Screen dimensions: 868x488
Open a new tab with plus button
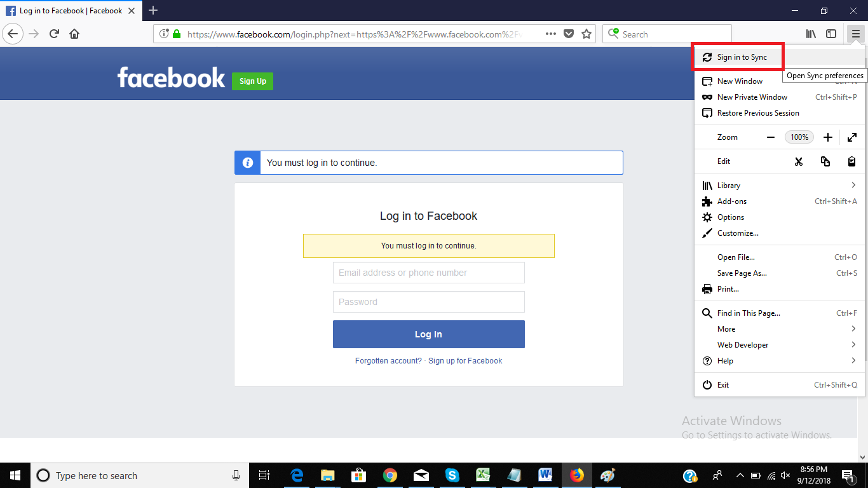(x=153, y=10)
